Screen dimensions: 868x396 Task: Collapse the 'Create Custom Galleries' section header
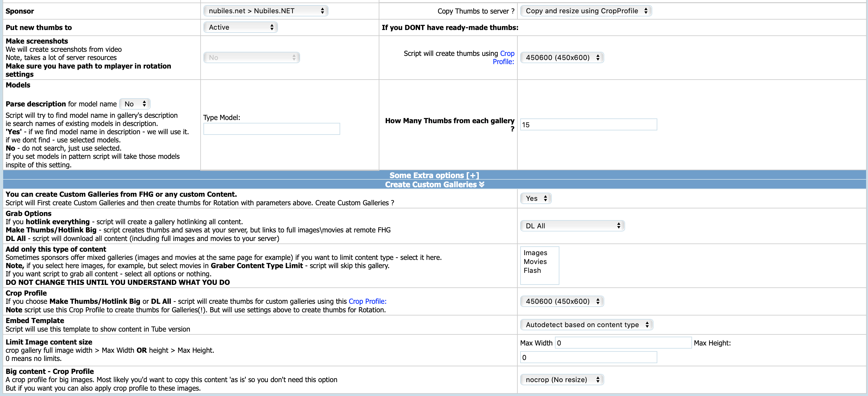click(434, 184)
